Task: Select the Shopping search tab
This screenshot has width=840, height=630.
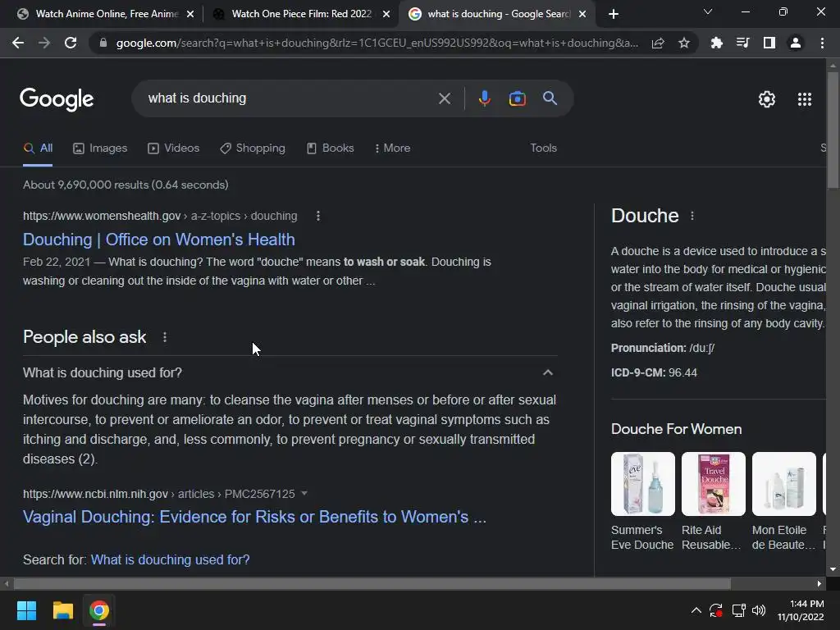Action: [253, 148]
